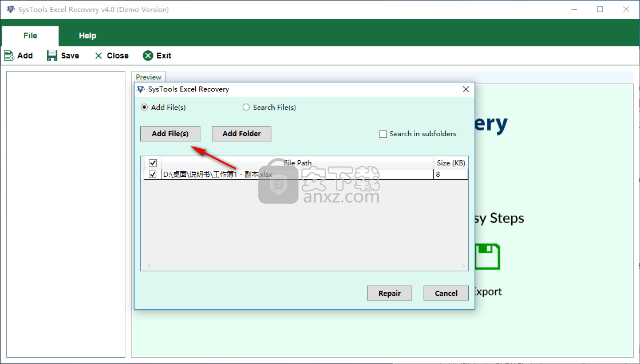This screenshot has width=640, height=364.
Task: Click the Add Folder button
Action: (242, 134)
